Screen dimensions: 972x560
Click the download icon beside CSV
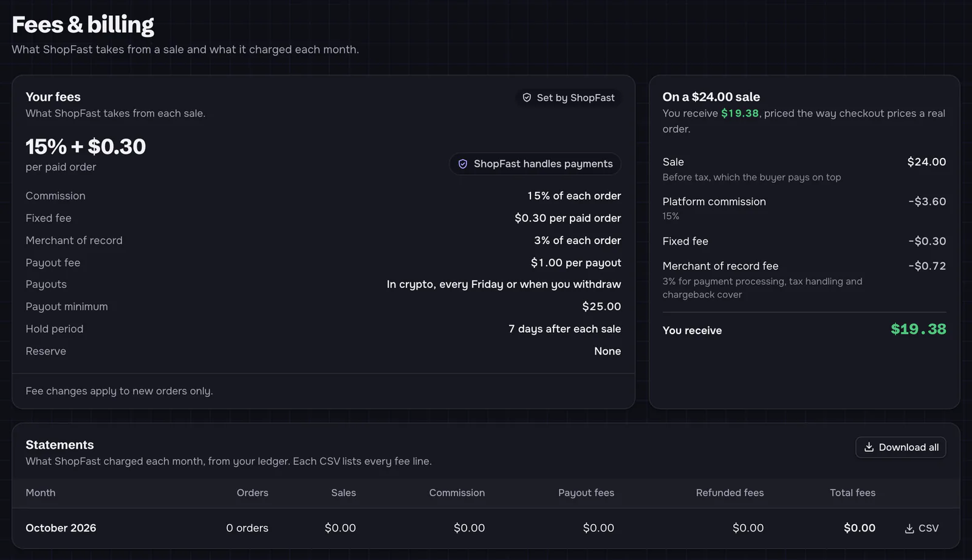pyautogui.click(x=909, y=528)
